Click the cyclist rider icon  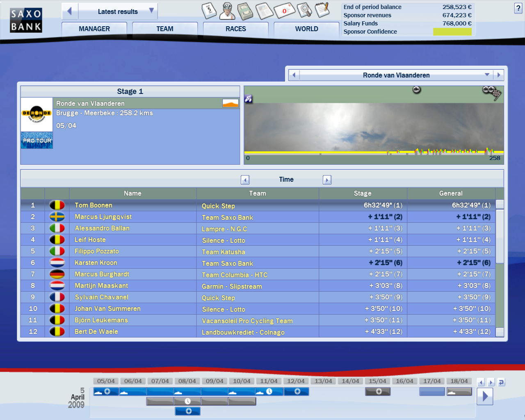[x=227, y=11]
